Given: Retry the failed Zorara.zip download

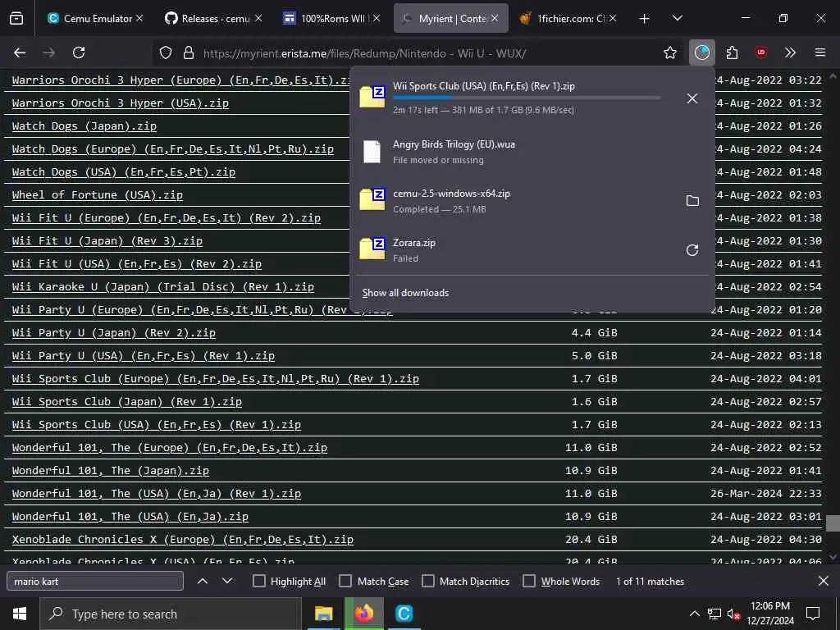Looking at the screenshot, I should (692, 250).
